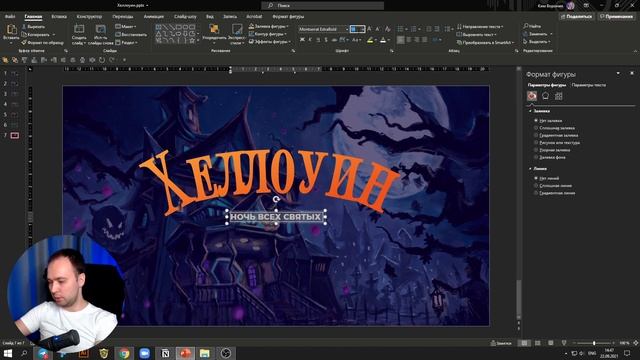Screen dimensions: 640x360
Task: Open Notion app from taskbar
Action: coord(165,353)
